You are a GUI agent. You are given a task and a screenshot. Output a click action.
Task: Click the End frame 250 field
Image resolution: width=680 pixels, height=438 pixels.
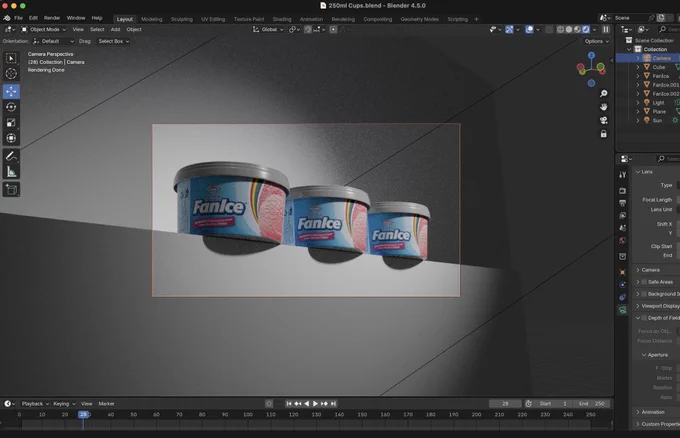592,404
